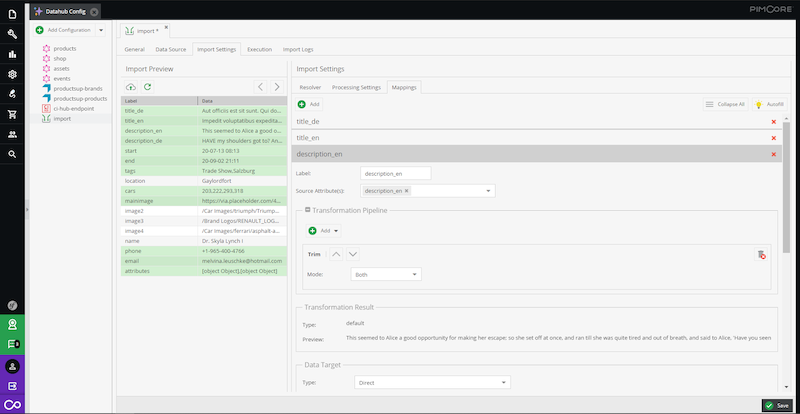
Task: Collapse the Transformation Pipeline fieldset
Action: 308,209
